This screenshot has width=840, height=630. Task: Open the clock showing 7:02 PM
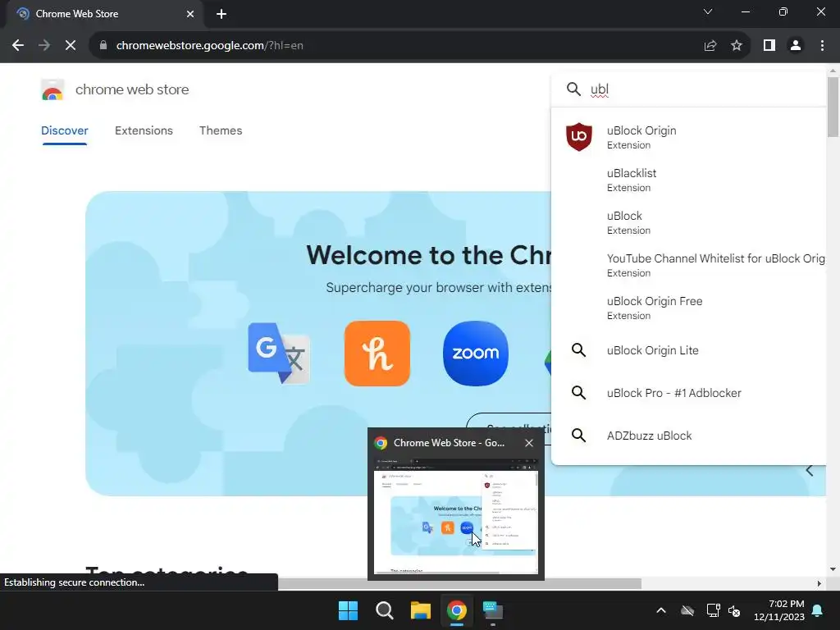click(779, 610)
